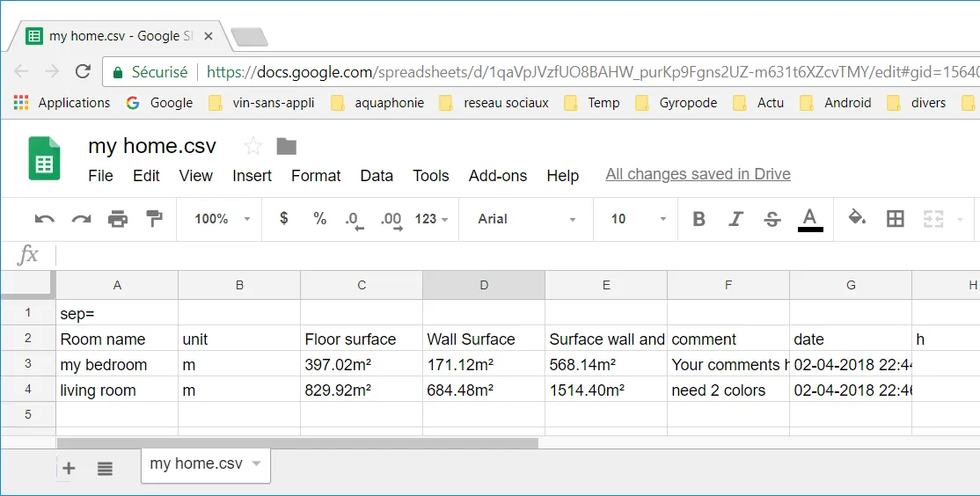Open the reseau sociaux bookmark folder

[494, 102]
